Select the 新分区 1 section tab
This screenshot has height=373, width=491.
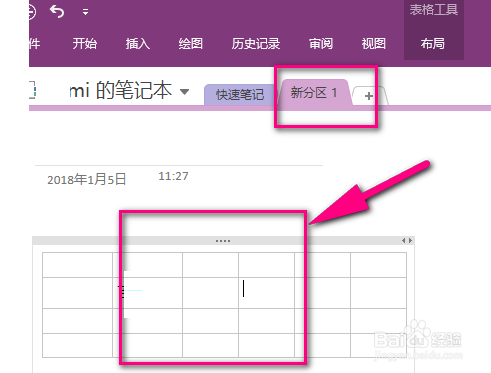coord(314,93)
